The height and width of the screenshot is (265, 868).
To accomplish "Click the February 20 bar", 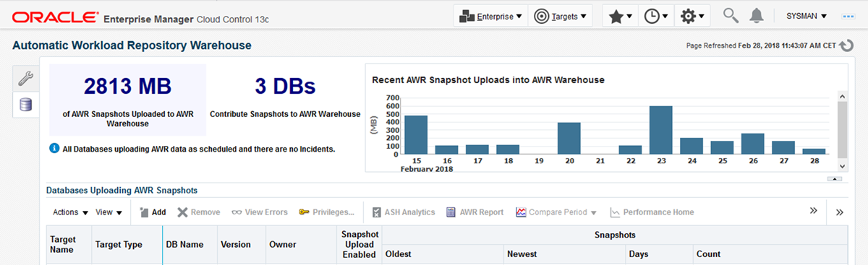I will point(569,138).
